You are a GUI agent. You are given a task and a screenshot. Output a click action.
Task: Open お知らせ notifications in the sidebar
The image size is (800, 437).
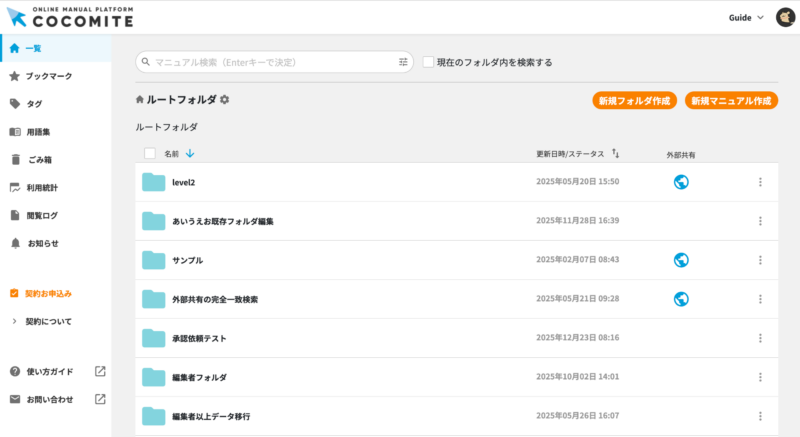(56, 243)
